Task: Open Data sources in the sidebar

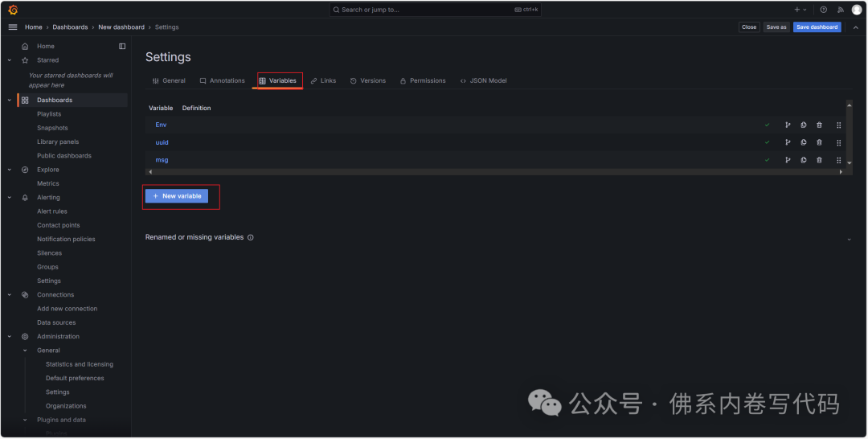Action: click(x=56, y=322)
